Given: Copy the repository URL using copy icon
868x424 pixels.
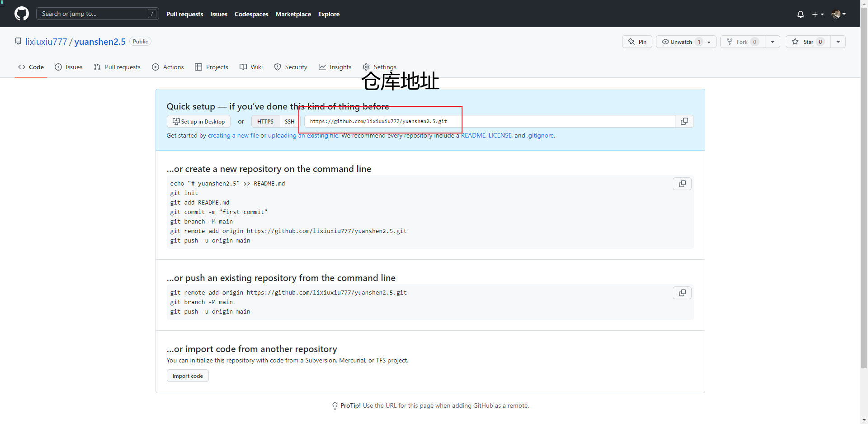Looking at the screenshot, I should tap(684, 121).
